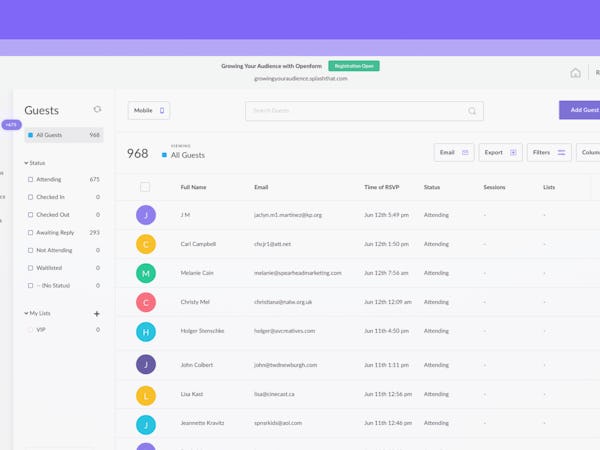Click email melanie@spearheadmarketing.com

tap(298, 273)
